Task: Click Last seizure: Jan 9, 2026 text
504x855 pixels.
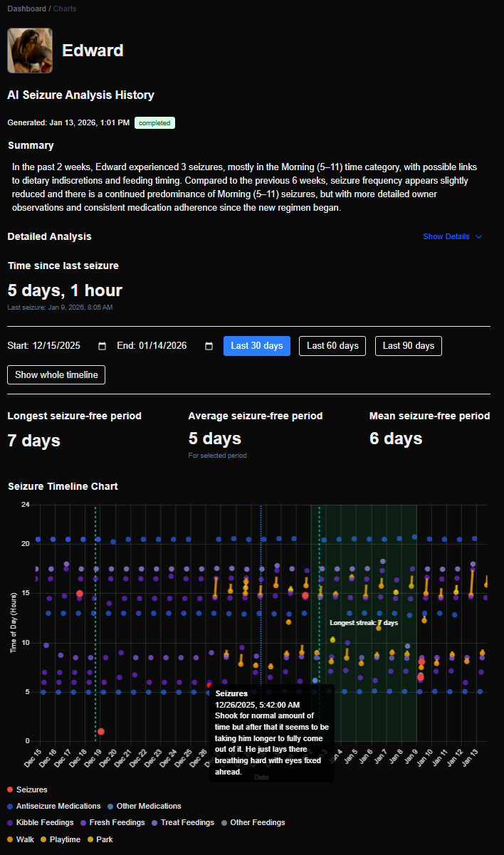Action: [60, 308]
